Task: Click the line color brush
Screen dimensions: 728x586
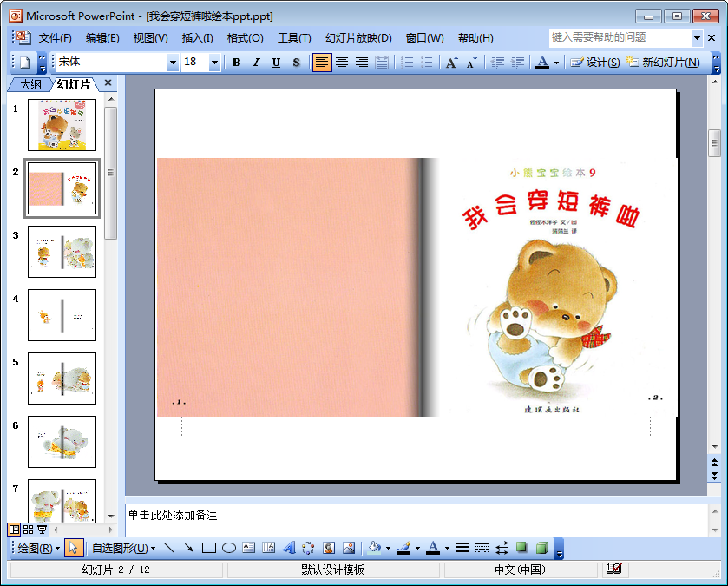Action: [403, 549]
